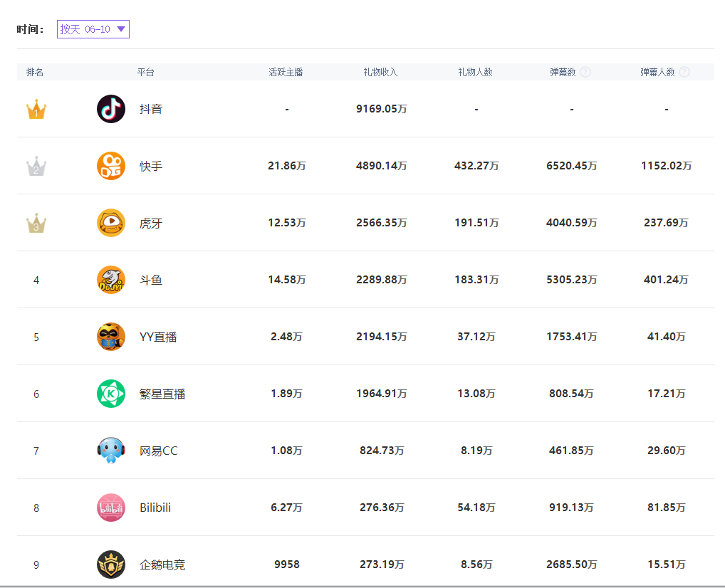Click YY直播 gift users 37.12万
This screenshot has width=725, height=588.
476,336
